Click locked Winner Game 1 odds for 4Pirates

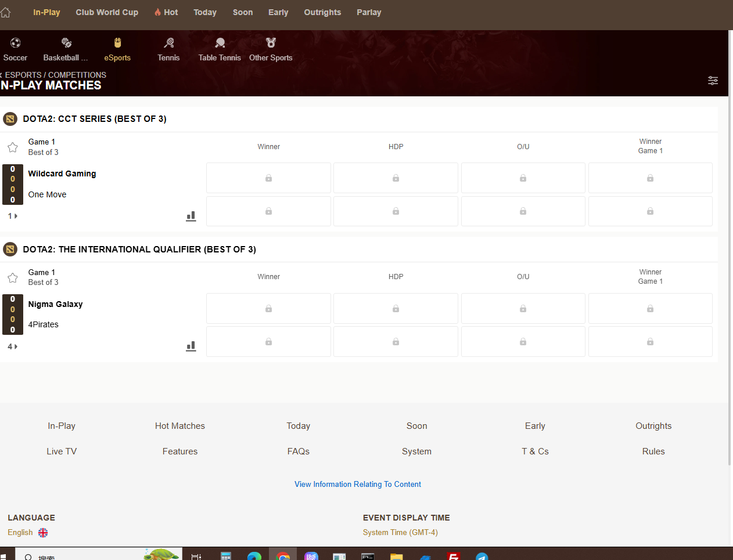pyautogui.click(x=650, y=341)
